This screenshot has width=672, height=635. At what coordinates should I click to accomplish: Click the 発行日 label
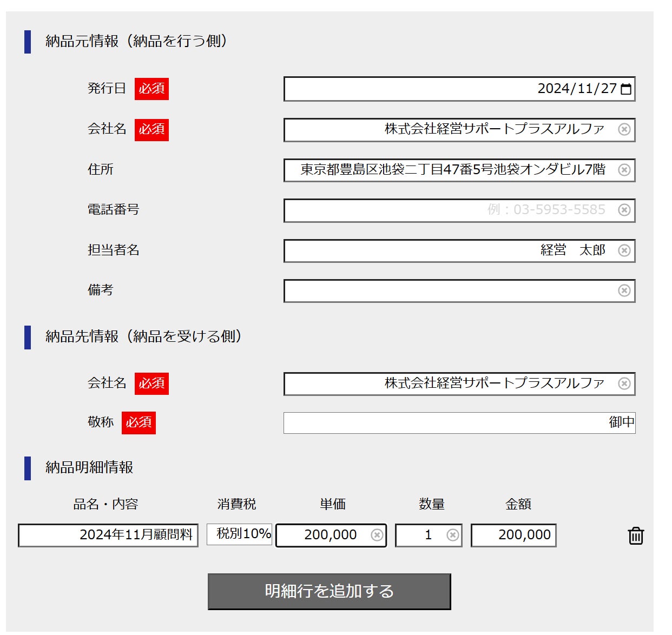pos(107,88)
